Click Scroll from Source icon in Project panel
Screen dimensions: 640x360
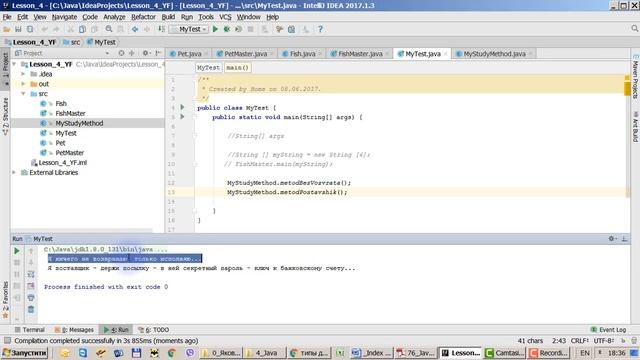click(121, 53)
